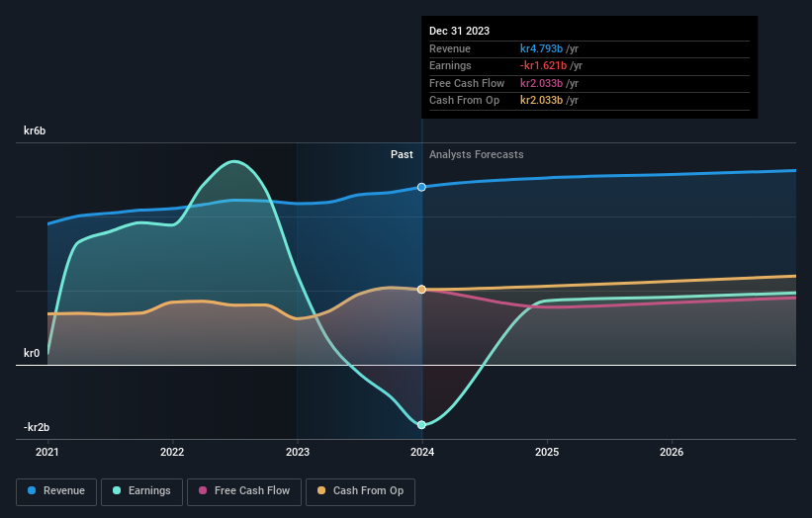Screen dimensions: 812x518
Task: Click the Earnings label in tooltip
Action: coord(450,65)
